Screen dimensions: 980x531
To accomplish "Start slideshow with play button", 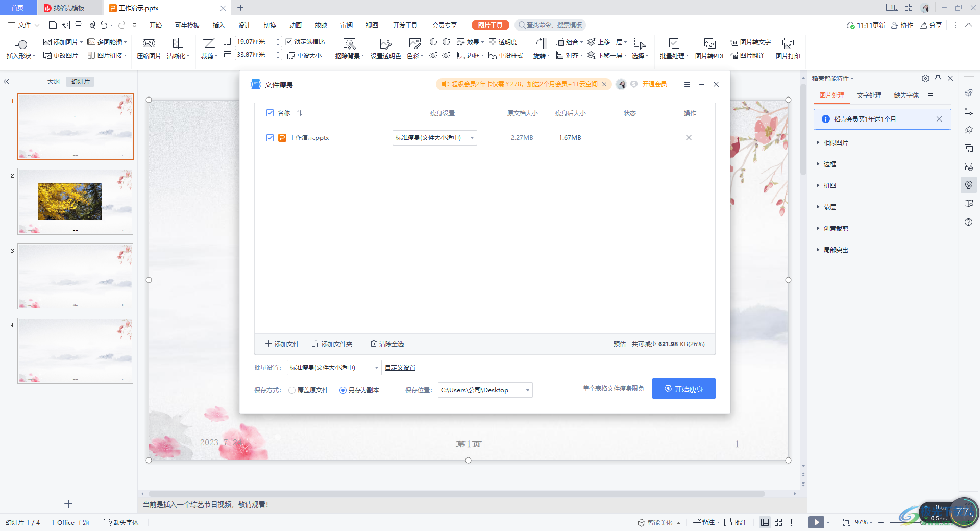I will [816, 522].
